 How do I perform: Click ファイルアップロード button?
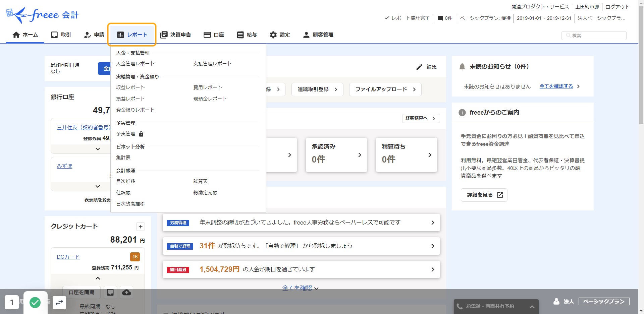click(x=385, y=89)
